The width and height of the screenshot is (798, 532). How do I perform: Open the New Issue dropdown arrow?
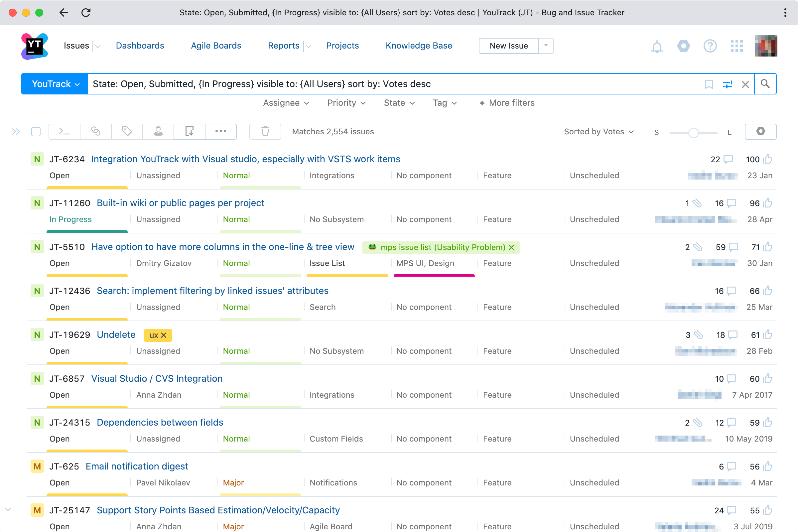coord(546,46)
